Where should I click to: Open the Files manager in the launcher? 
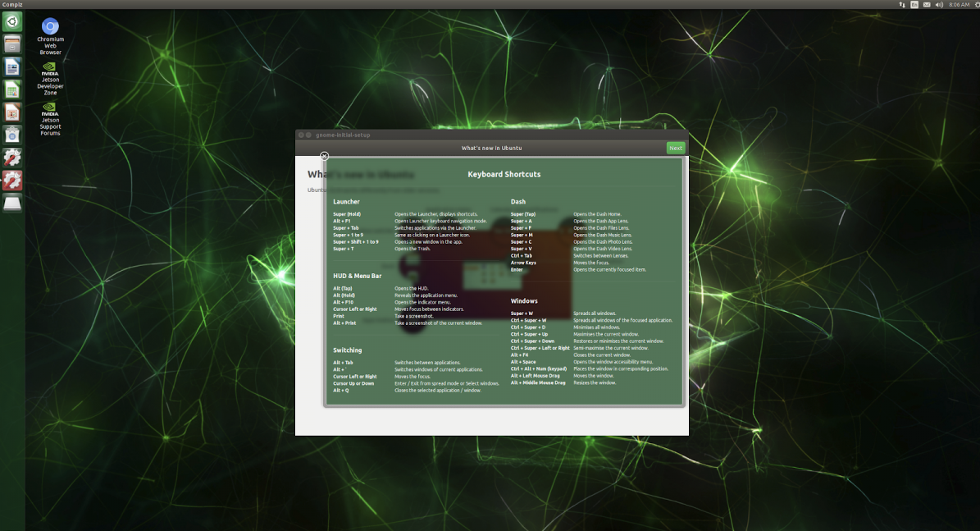tap(11, 44)
